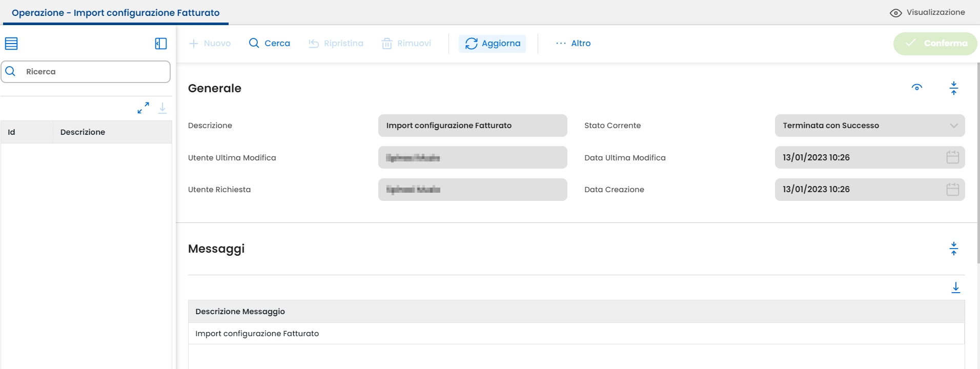Click the Conferma button
The height and width of the screenshot is (369, 980).
[x=935, y=44]
